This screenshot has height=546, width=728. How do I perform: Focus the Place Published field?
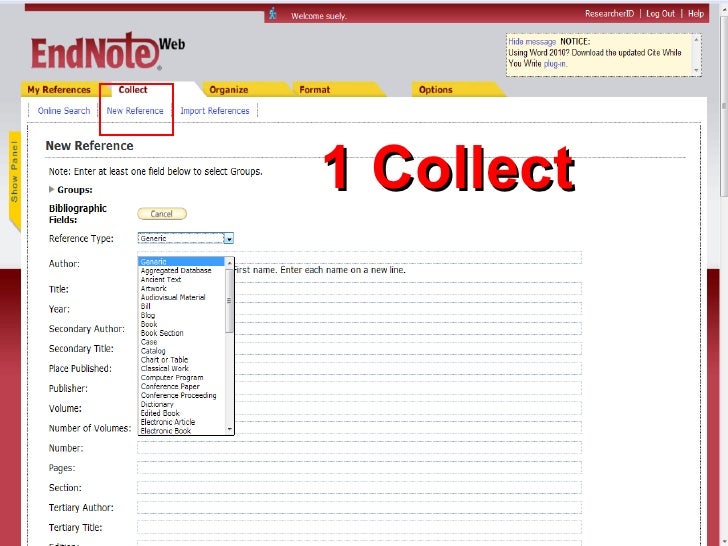(x=359, y=369)
